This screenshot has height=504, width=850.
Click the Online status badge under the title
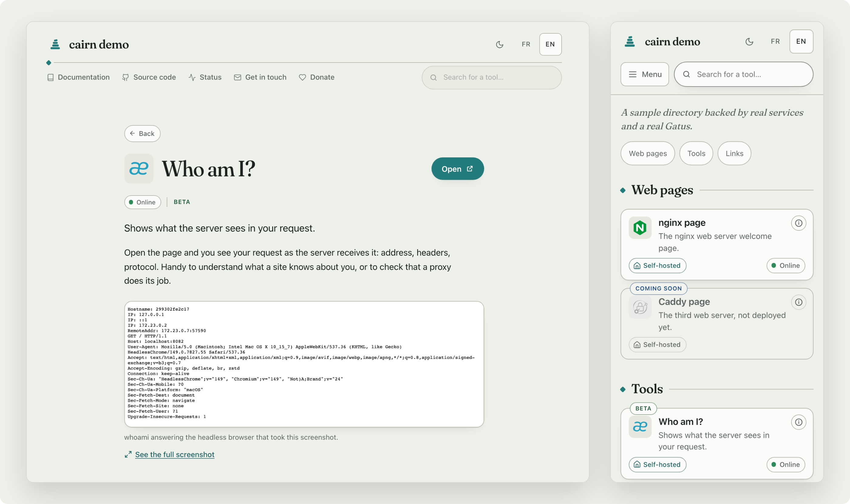coord(143,202)
